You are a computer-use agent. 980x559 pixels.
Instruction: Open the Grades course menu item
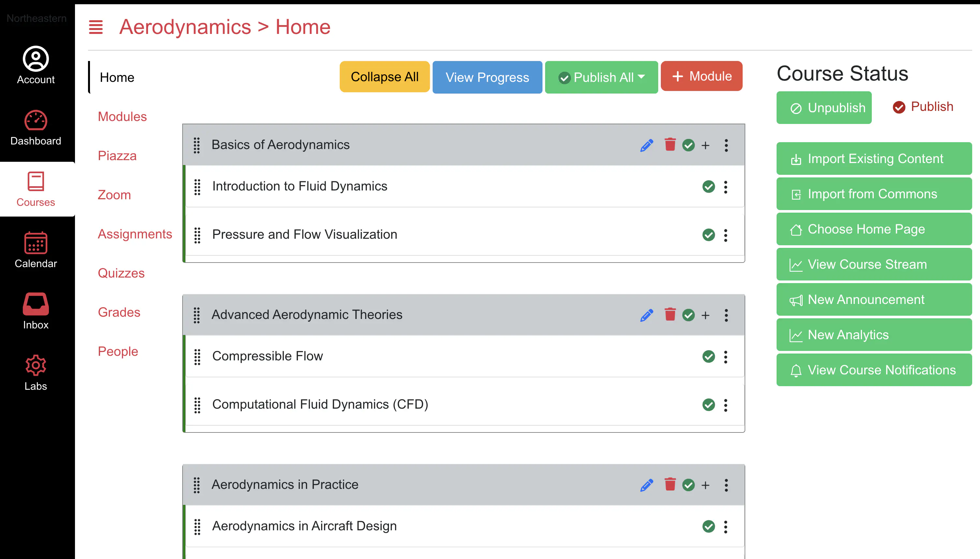tap(119, 312)
